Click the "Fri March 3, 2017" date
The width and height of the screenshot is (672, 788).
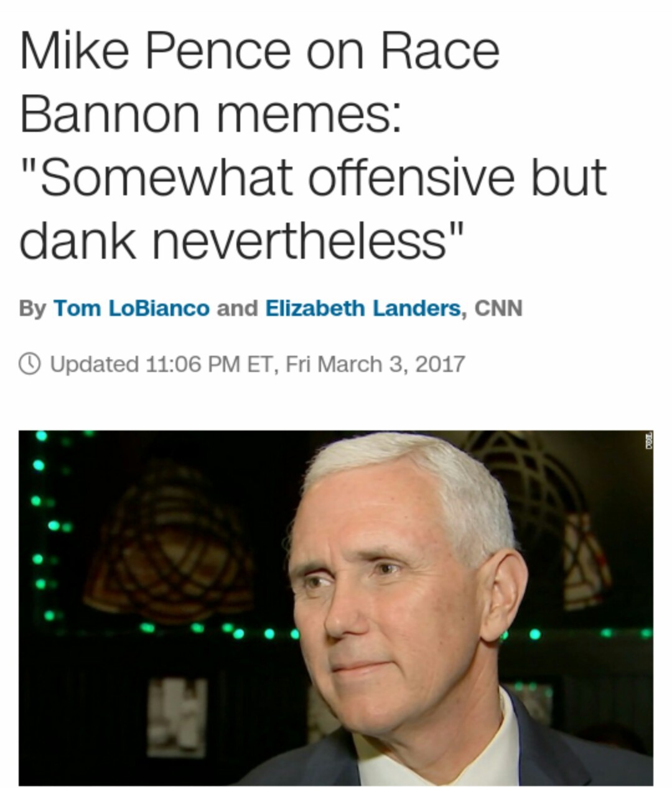[375, 364]
